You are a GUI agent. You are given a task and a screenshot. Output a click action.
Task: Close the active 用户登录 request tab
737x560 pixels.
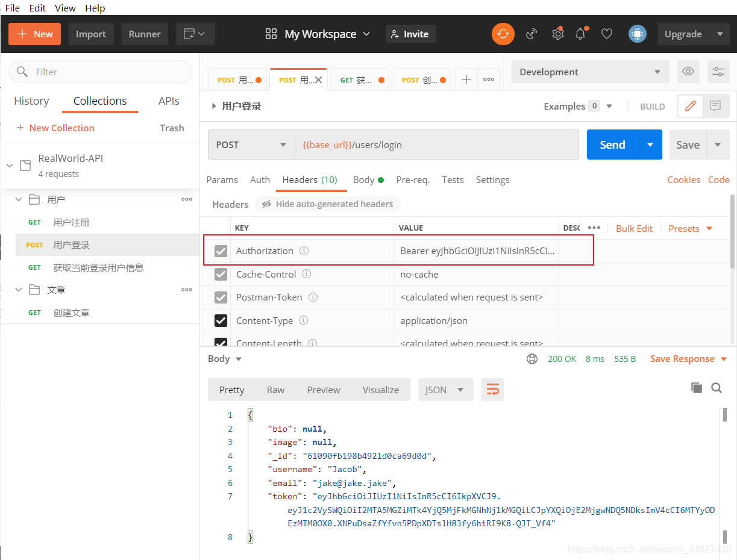pos(319,79)
